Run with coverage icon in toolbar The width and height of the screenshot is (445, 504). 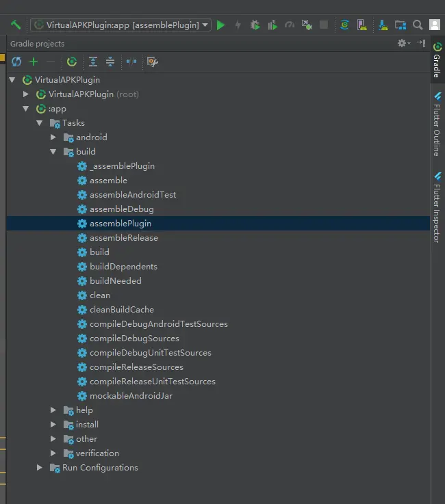[272, 25]
